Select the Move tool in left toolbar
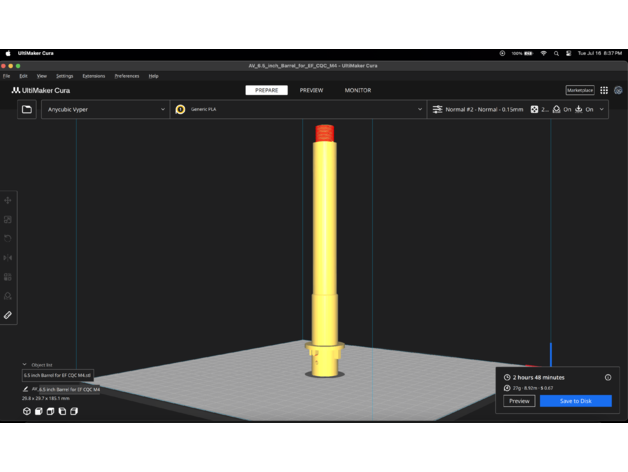The image size is (628, 472). (8, 201)
